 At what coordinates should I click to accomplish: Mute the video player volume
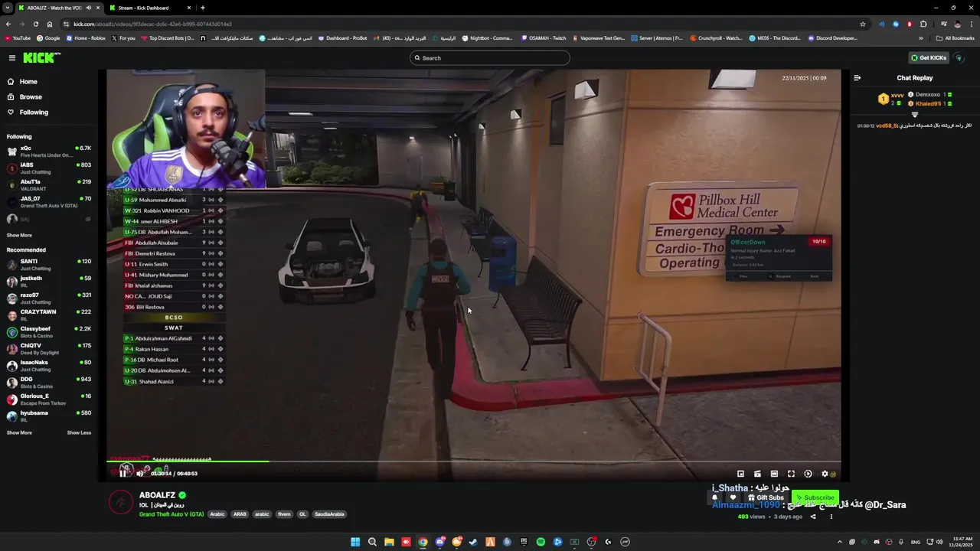(x=139, y=474)
